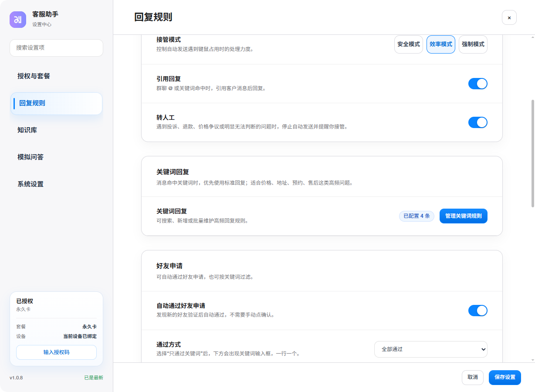
Task: Click the 客服助手 app logo icon
Action: pyautogui.click(x=18, y=20)
